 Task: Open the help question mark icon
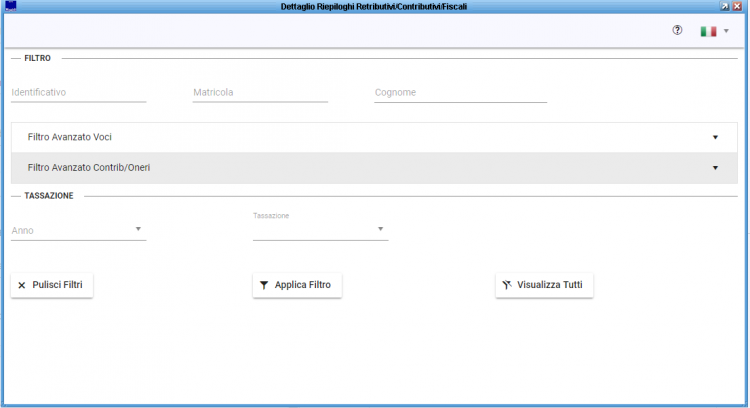pos(677,30)
